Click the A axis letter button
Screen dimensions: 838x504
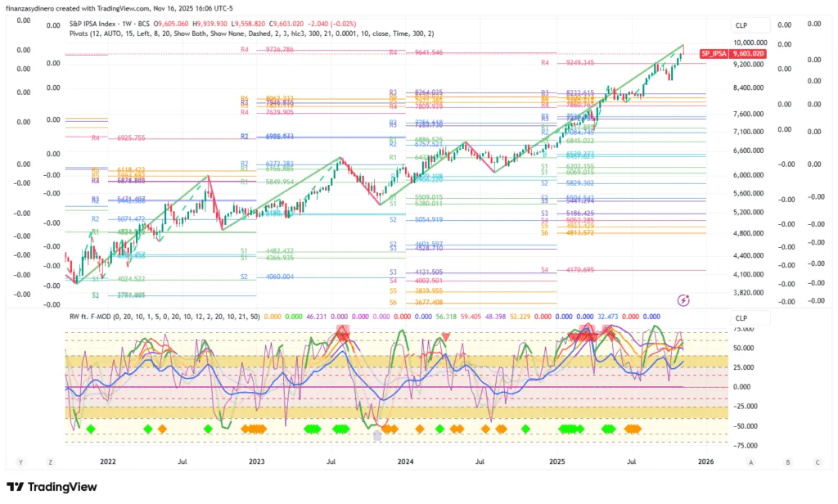tap(750, 461)
